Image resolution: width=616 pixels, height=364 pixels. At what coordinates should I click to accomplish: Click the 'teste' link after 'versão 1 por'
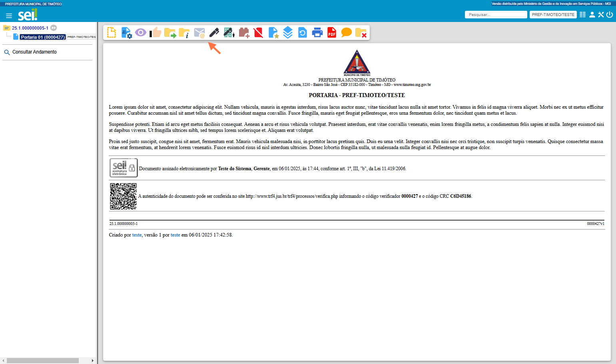tap(175, 235)
